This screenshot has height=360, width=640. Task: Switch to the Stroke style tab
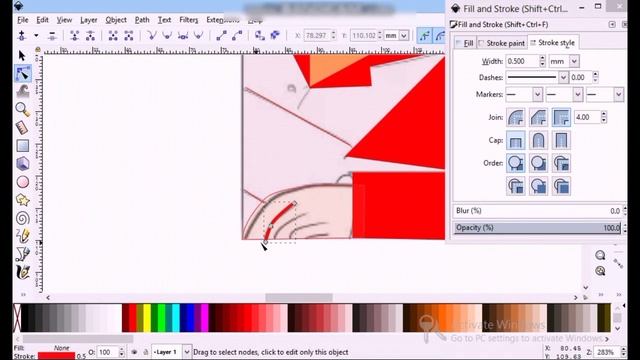553,42
